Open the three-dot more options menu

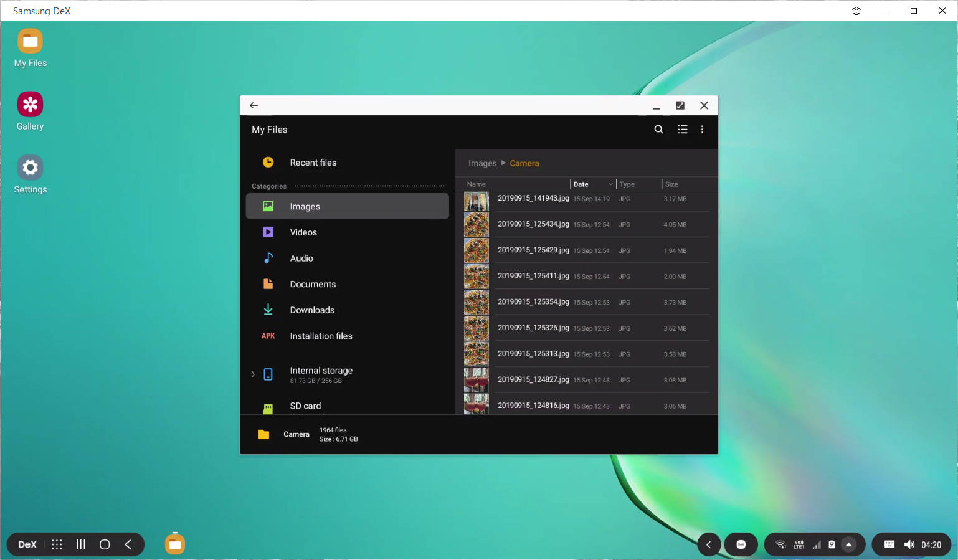click(x=702, y=130)
